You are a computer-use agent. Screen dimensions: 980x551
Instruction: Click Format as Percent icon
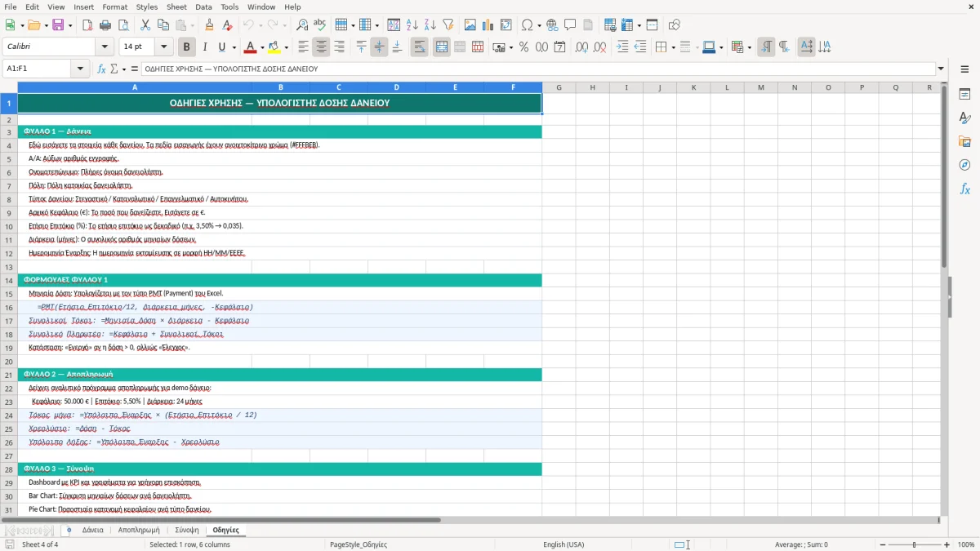[523, 47]
